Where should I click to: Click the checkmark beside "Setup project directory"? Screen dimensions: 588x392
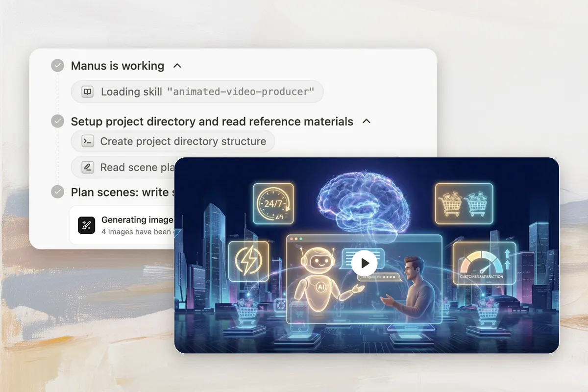[58, 122]
